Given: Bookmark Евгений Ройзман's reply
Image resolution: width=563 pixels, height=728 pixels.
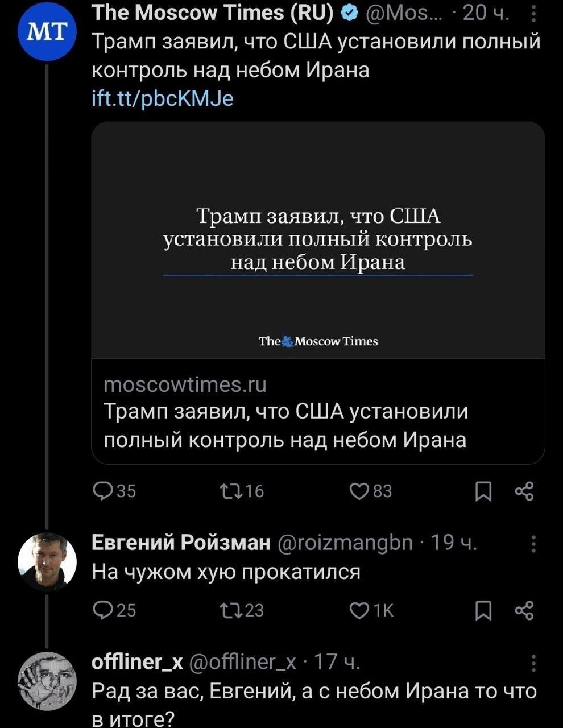Looking at the screenshot, I should click(483, 610).
